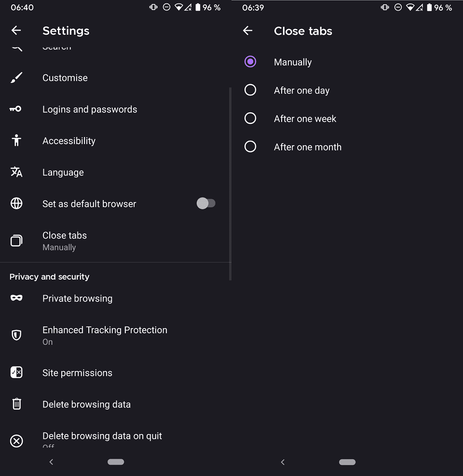Open Logins and passwords key icon

tap(15, 109)
